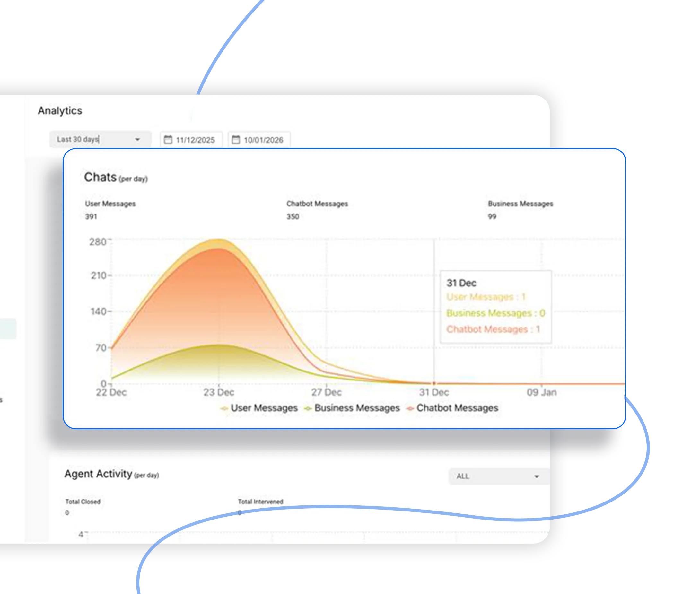Screen dimensions: 700x594
Task: Toggle Business Messages visibility via legend
Action: [x=357, y=408]
